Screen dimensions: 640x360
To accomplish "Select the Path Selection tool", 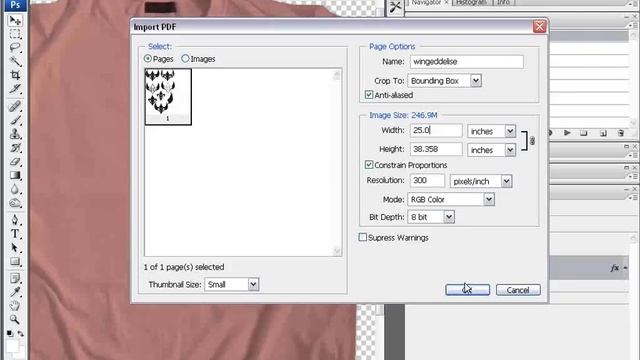I will (x=15, y=248).
